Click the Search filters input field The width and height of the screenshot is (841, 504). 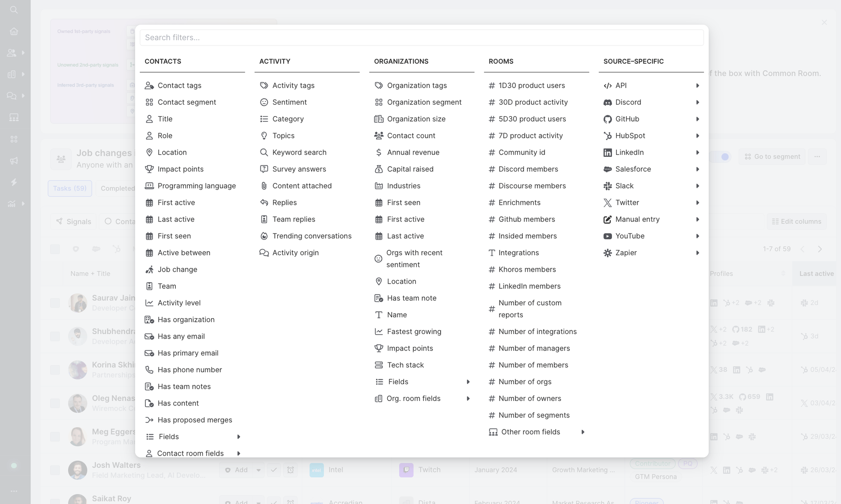coord(421,37)
